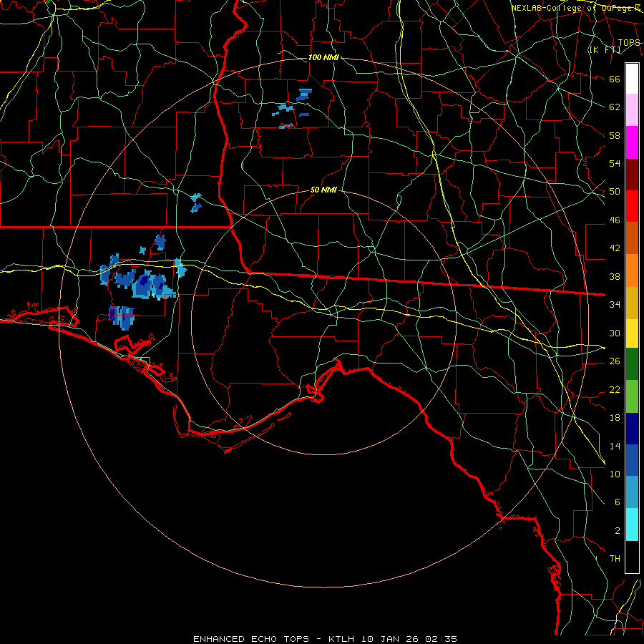Click the dark green legend swatch
The width and height of the screenshot is (644, 644).
tap(632, 364)
